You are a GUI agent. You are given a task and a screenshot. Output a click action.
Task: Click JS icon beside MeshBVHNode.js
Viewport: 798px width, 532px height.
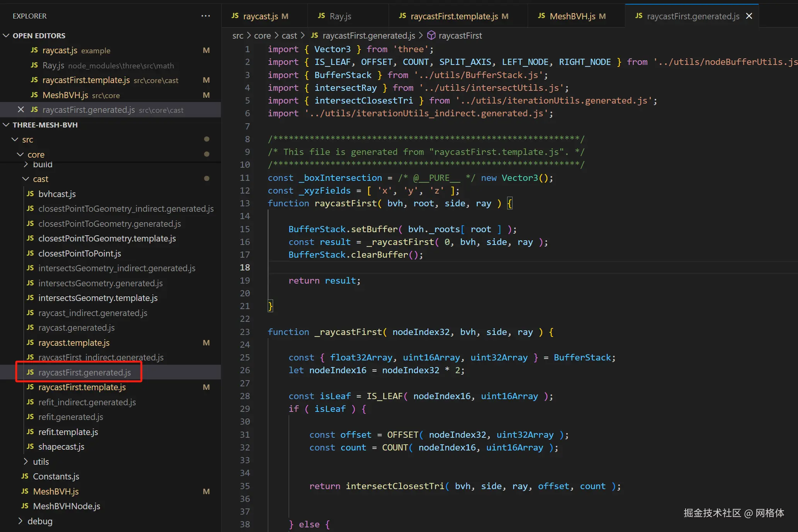(x=25, y=506)
